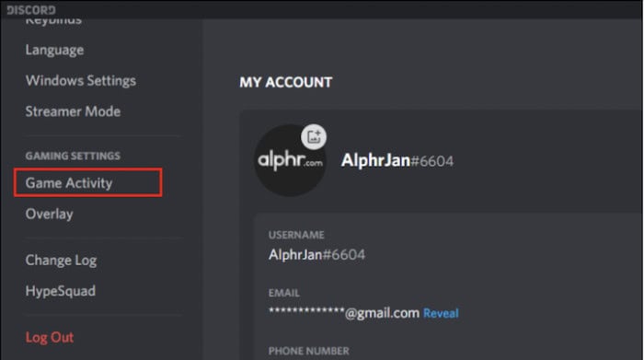Log Out of Discord
The image size is (644, 360).
click(x=50, y=337)
